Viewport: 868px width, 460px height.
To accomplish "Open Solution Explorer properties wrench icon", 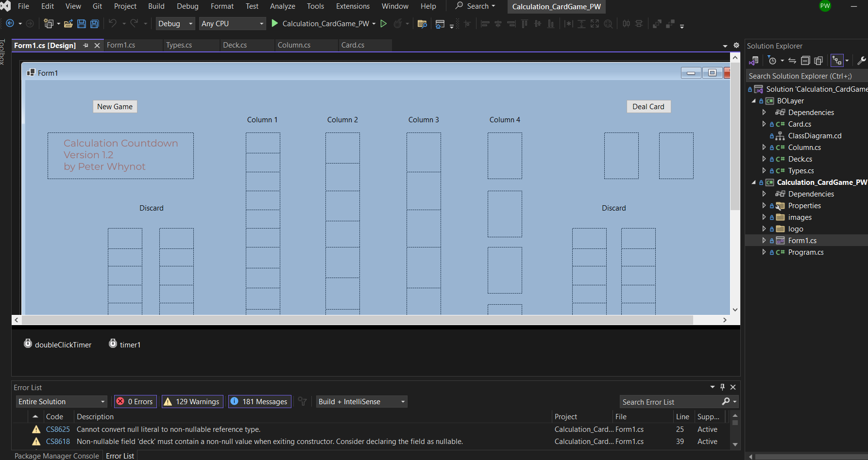I will coord(861,61).
